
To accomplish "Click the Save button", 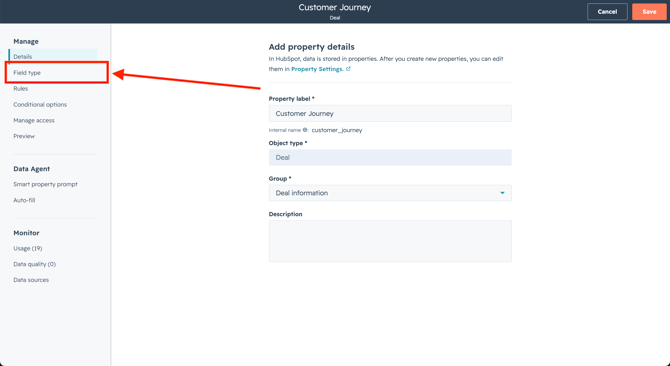I will tap(649, 12).
